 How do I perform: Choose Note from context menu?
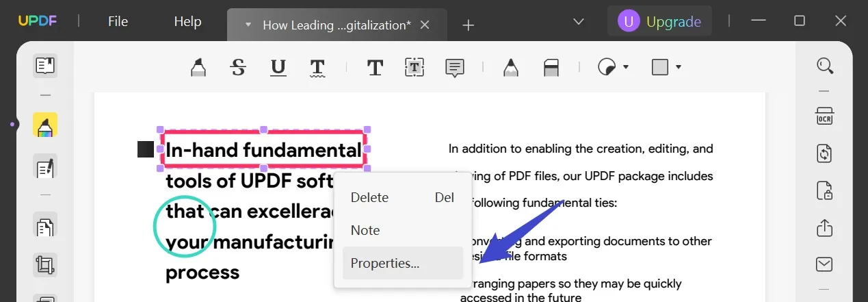(403, 230)
